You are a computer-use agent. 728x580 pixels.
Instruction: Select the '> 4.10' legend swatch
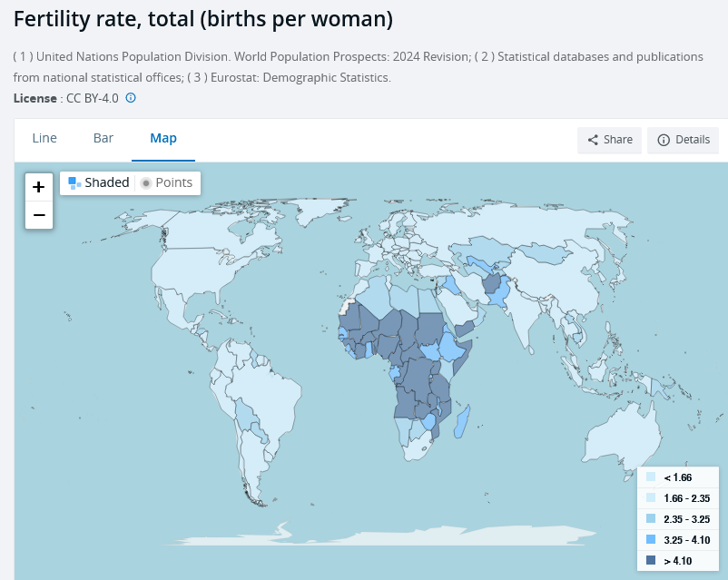651,561
